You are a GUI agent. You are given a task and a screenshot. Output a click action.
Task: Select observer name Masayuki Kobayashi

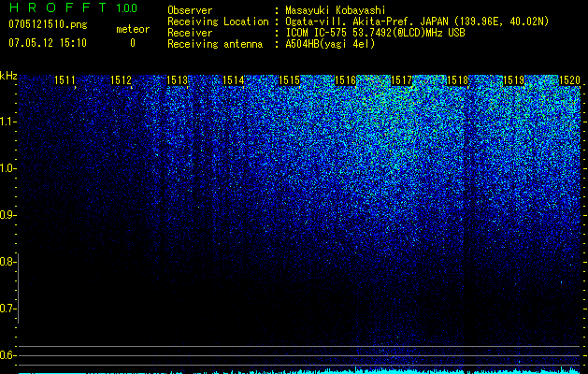click(336, 10)
